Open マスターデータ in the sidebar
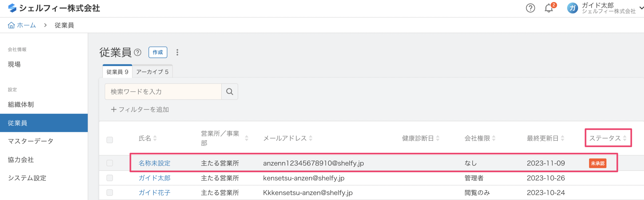Image resolution: width=644 pixels, height=200 pixels. [31, 141]
